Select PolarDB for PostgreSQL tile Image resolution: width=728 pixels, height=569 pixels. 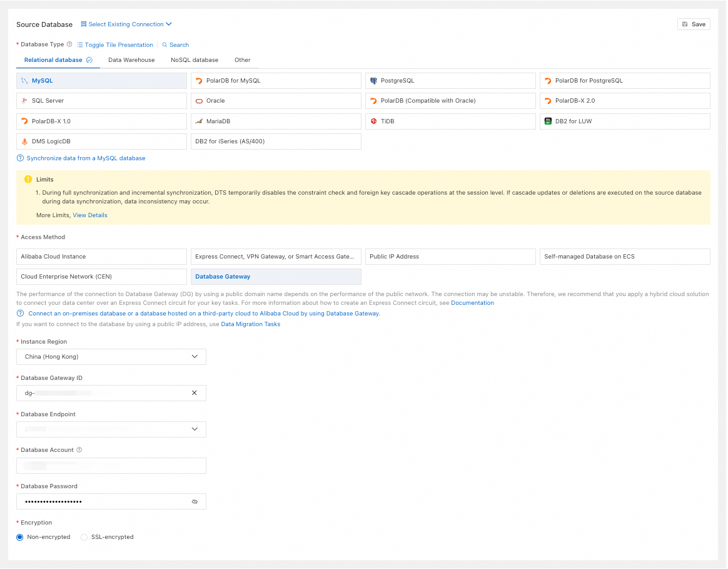(x=625, y=80)
